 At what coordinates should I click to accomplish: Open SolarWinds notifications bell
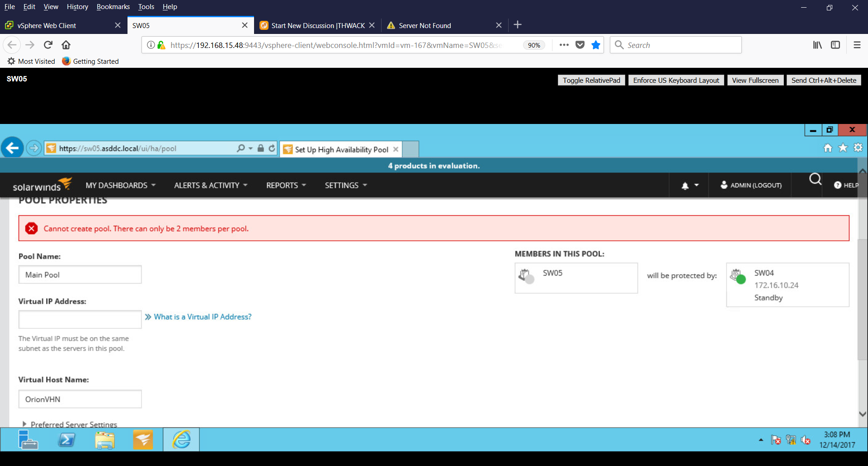coord(685,185)
